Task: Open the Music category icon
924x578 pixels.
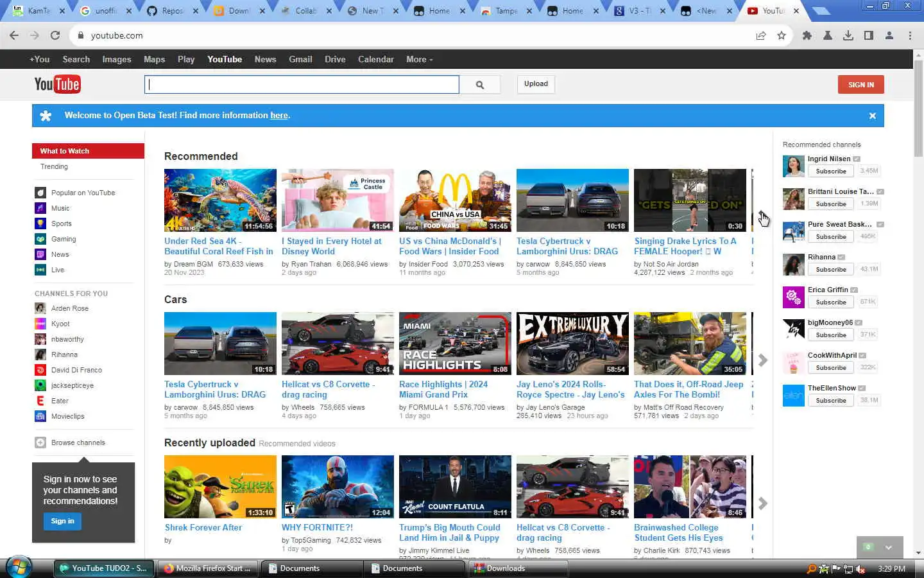Action: pos(40,208)
